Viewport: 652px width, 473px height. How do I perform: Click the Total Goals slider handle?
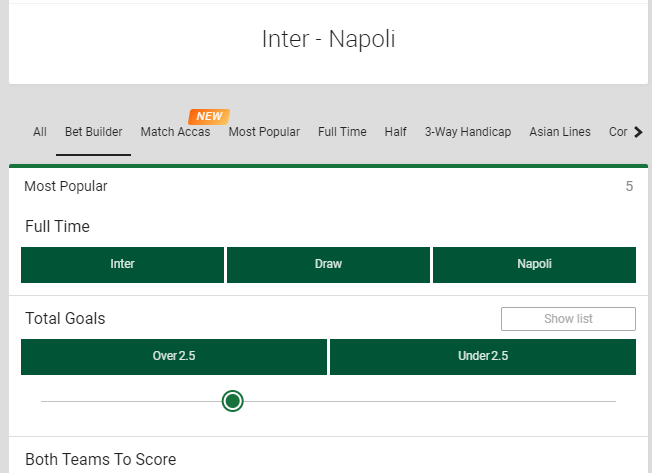click(x=232, y=401)
